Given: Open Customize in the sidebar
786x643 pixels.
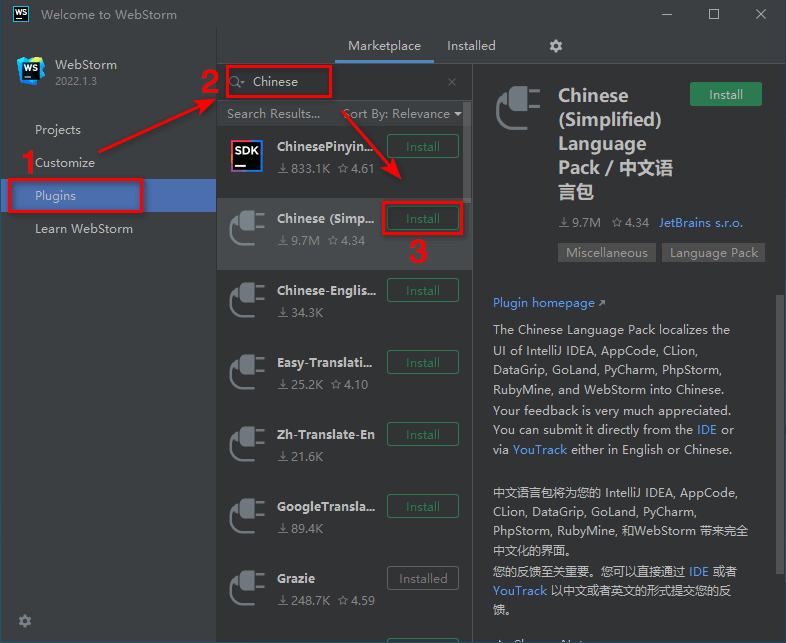Looking at the screenshot, I should [108, 163].
